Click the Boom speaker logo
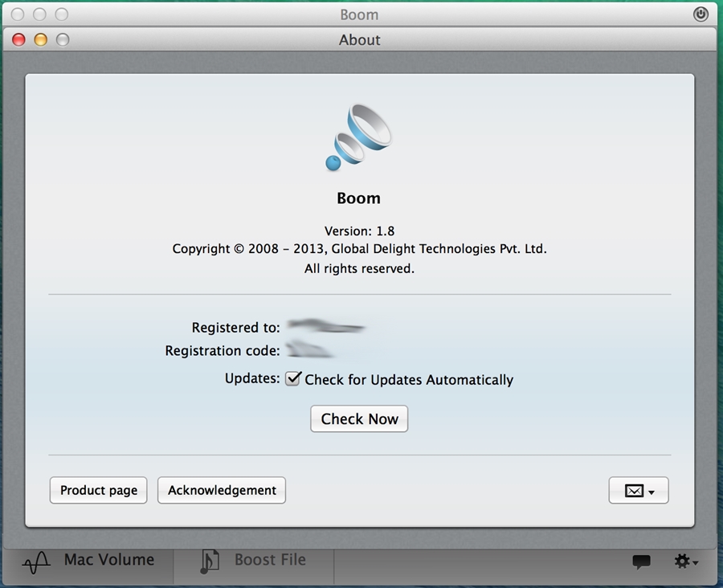 (x=358, y=137)
